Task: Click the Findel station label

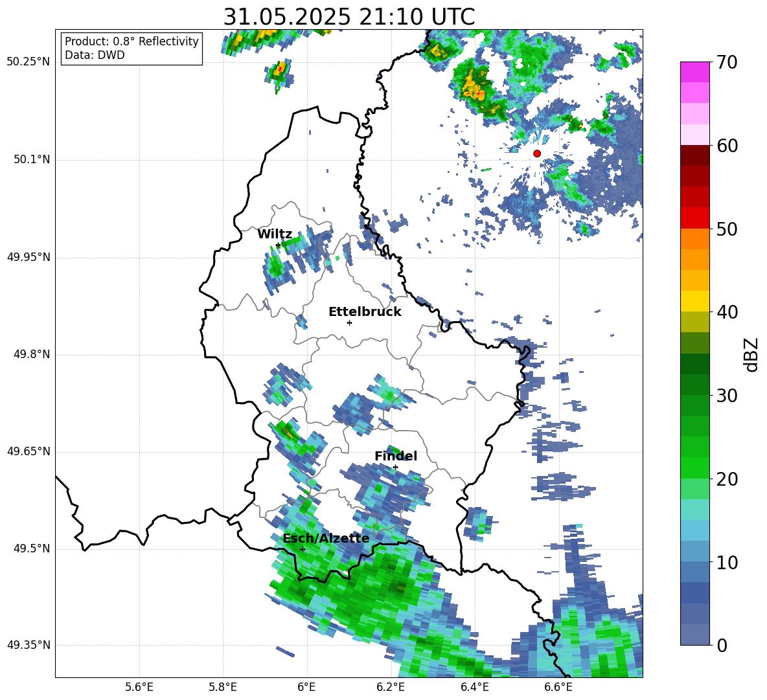Action: (396, 456)
